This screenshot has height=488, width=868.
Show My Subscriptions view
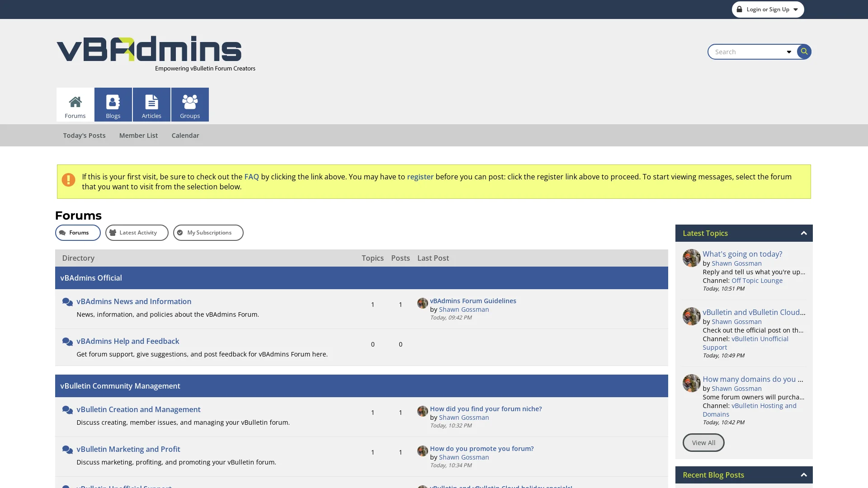coord(208,233)
